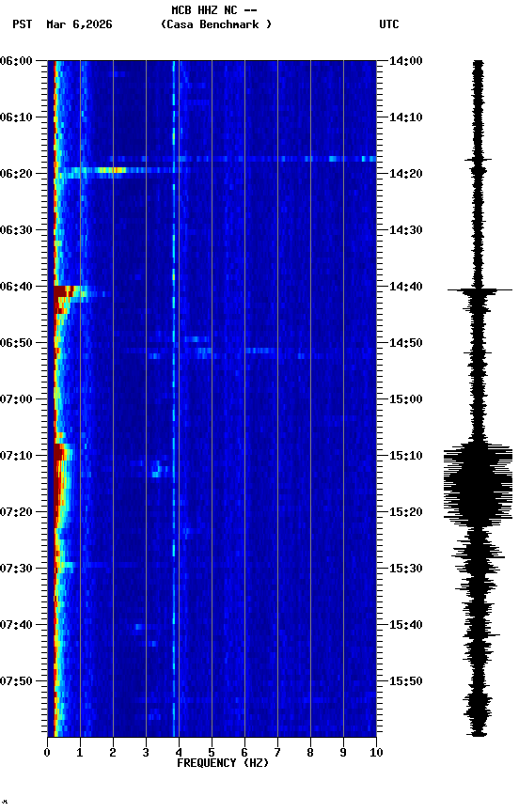Click the 14:40 UTC time label
The height and width of the screenshot is (812, 519).
(405, 287)
